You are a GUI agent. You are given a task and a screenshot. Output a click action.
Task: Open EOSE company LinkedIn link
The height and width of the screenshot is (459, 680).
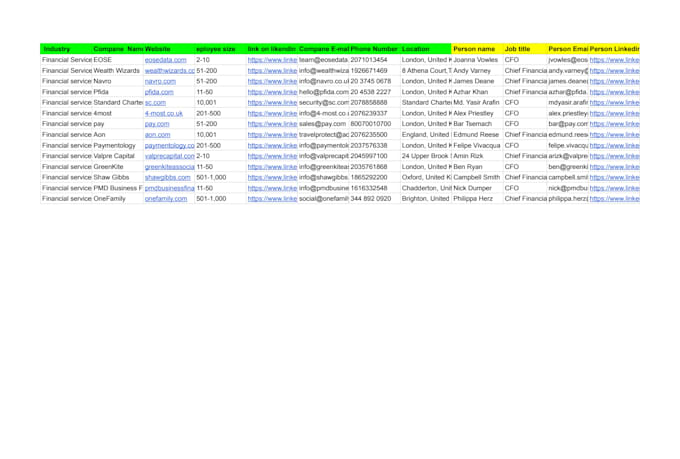272,60
